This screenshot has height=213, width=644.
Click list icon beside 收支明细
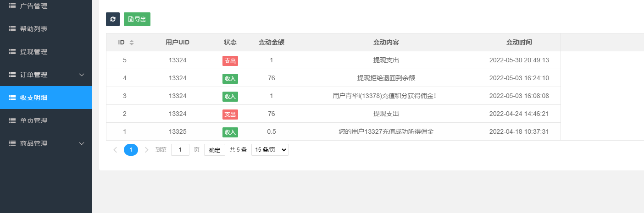coord(12,98)
